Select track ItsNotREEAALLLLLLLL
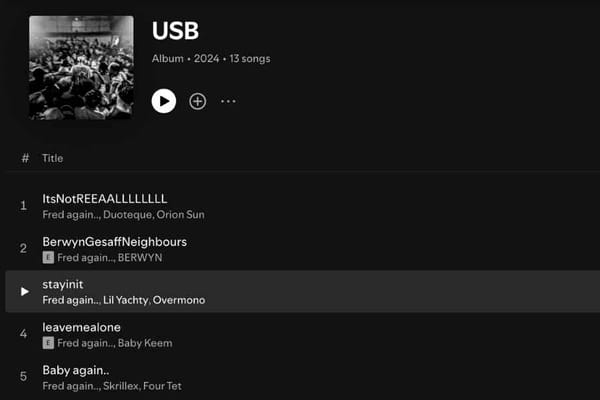Image resolution: width=600 pixels, height=400 pixels. (x=104, y=199)
